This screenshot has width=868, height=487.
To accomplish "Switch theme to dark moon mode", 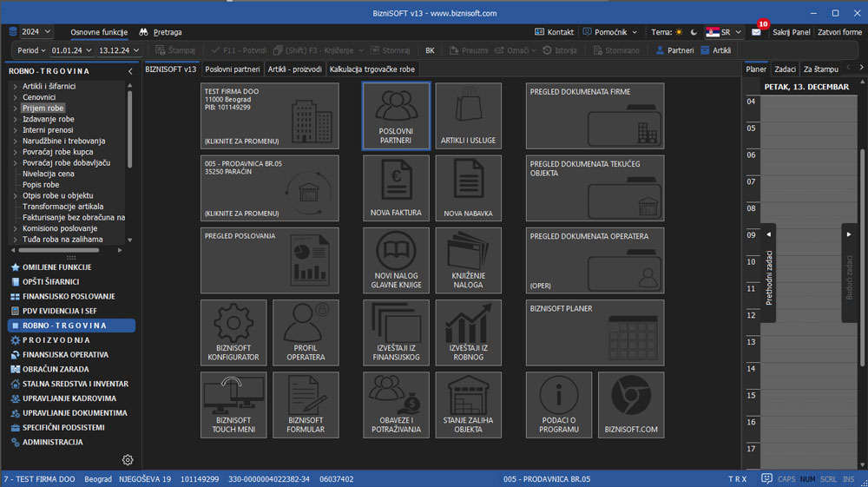I will pos(694,32).
